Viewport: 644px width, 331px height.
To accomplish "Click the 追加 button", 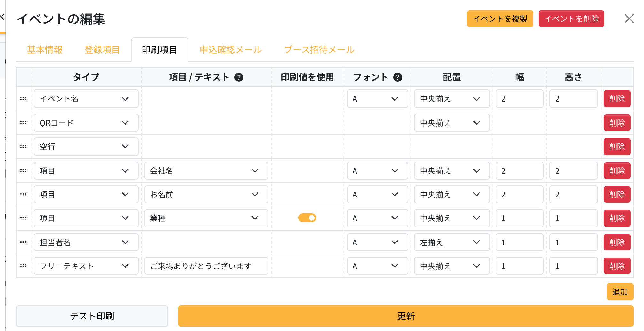I will [620, 292].
